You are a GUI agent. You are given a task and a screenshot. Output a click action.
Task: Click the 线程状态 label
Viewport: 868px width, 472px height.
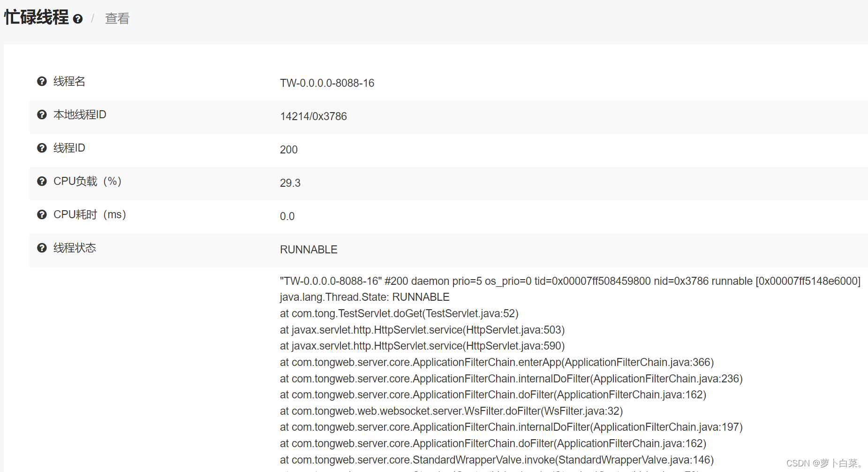(75, 248)
